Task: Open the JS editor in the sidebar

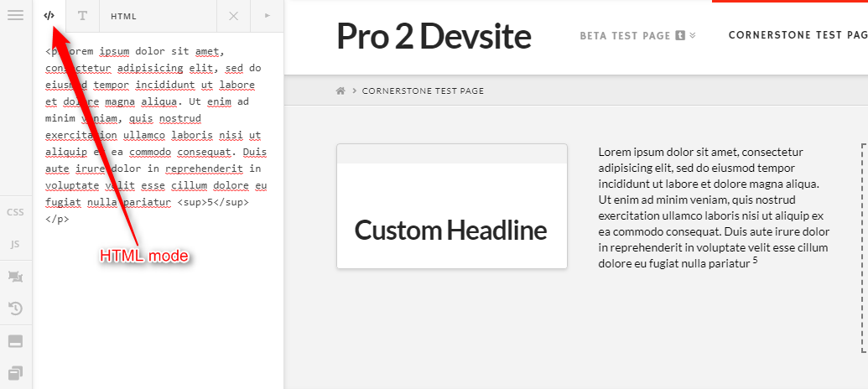Action: 15,244
